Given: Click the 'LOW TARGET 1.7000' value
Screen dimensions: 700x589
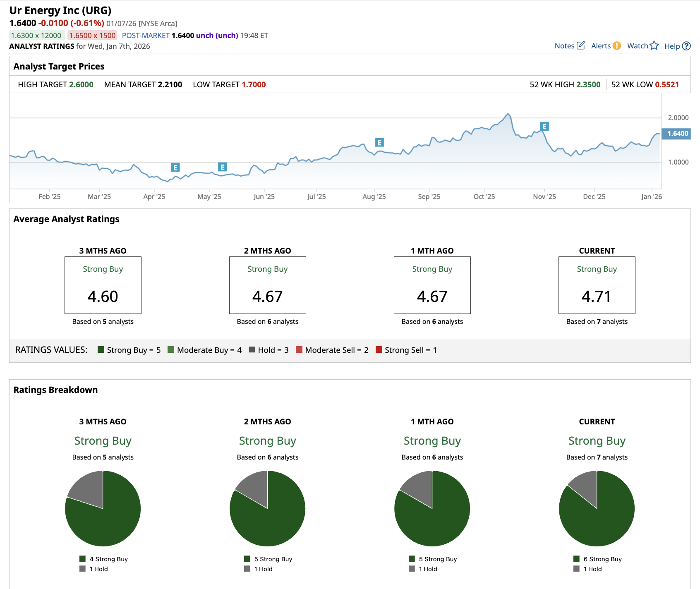Looking at the screenshot, I should (229, 84).
